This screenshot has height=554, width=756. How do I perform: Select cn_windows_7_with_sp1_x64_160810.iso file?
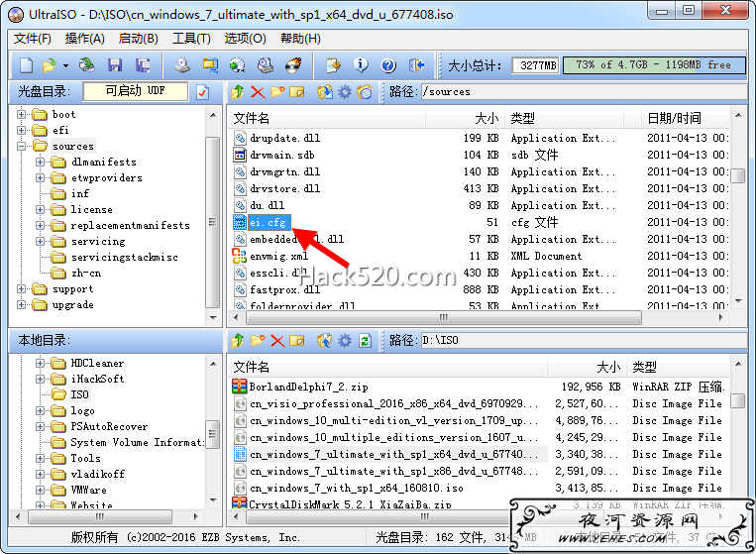point(356,488)
